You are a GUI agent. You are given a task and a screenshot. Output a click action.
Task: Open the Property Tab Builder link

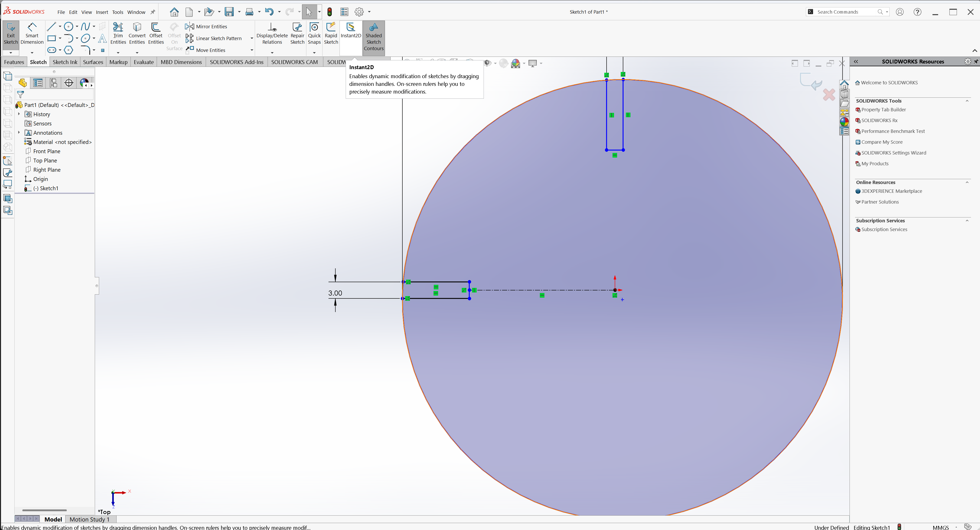883,109
